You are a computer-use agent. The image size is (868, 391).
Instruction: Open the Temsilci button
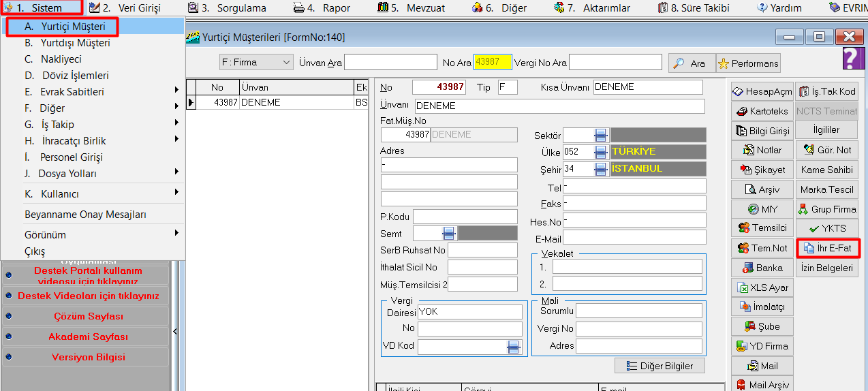(762, 228)
